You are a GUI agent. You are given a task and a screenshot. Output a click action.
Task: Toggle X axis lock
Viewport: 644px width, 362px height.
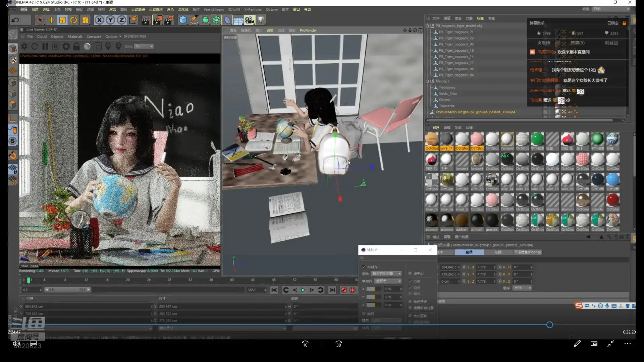point(99,20)
